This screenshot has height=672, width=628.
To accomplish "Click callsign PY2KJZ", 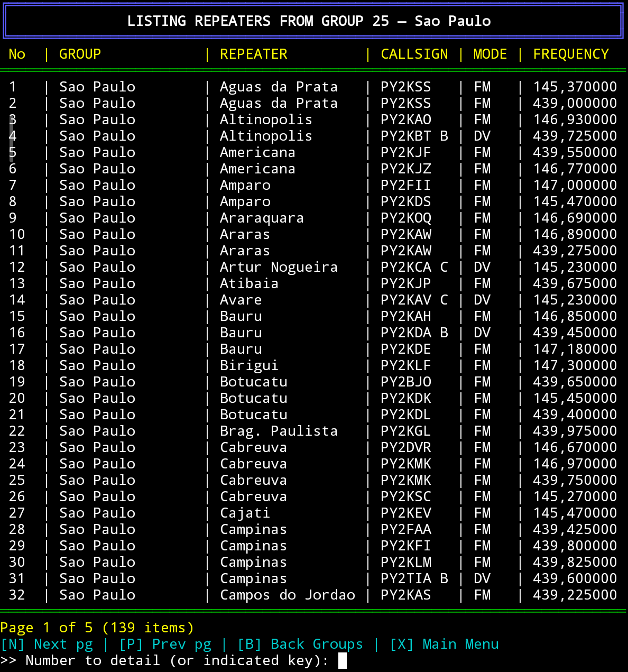I will click(x=406, y=169).
